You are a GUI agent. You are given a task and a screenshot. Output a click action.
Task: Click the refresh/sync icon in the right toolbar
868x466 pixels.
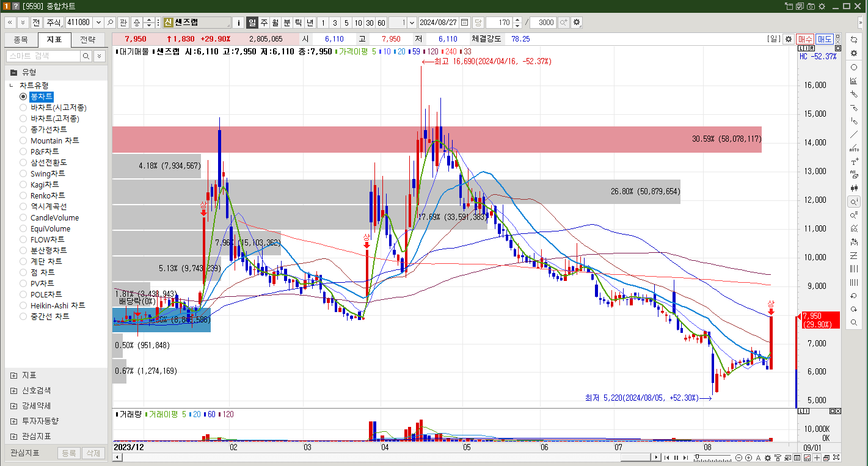(x=854, y=39)
